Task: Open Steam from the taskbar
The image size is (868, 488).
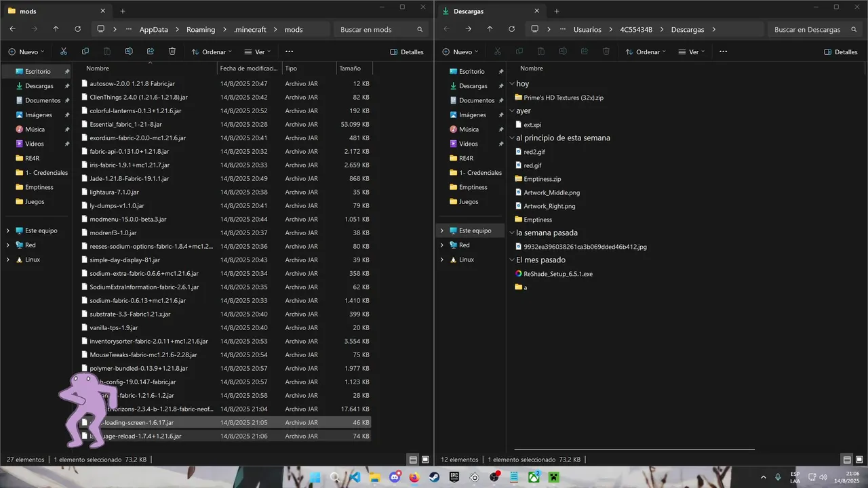Action: click(x=434, y=477)
